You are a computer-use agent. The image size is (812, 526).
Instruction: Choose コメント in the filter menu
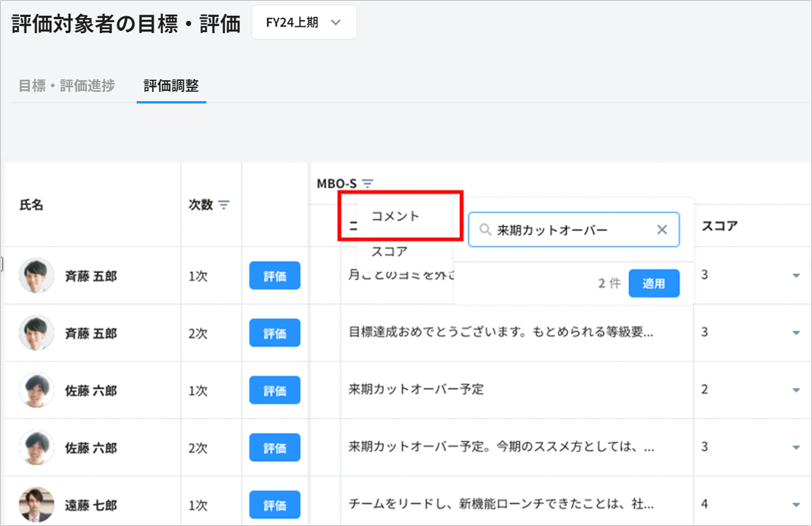[396, 216]
